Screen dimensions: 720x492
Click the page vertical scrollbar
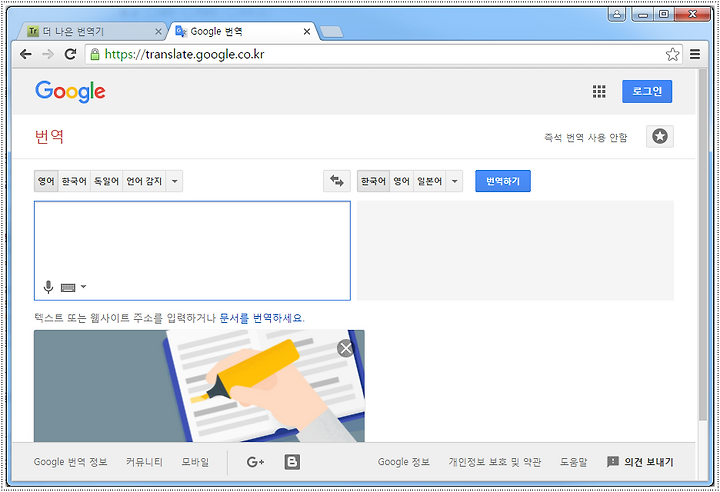pyautogui.click(x=703, y=244)
